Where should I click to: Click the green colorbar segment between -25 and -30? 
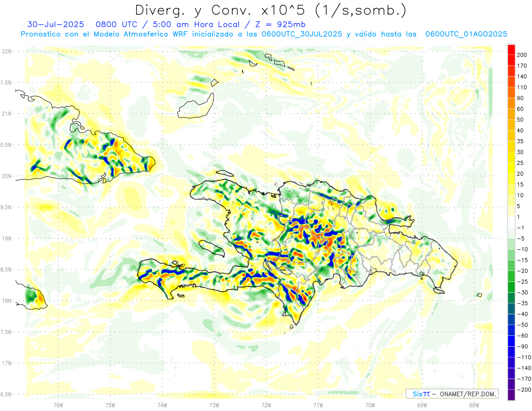coord(511,287)
